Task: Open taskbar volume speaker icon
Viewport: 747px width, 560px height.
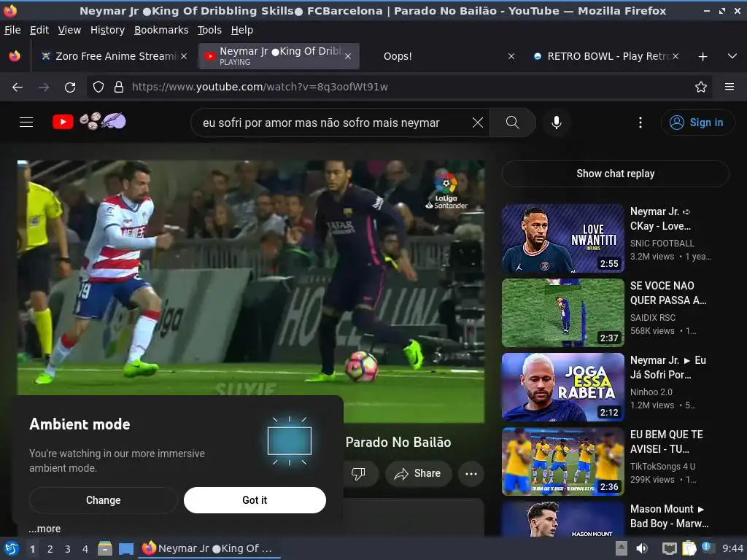Action: point(642,548)
